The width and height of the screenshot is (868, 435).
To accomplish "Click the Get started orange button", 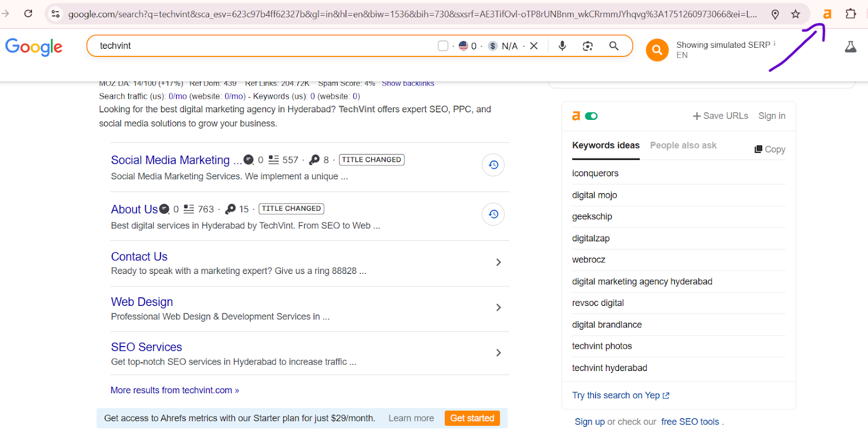I will coord(472,418).
